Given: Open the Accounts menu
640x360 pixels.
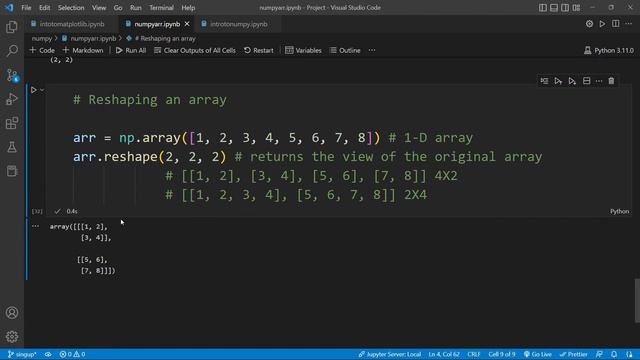Looking at the screenshot, I should (12, 313).
